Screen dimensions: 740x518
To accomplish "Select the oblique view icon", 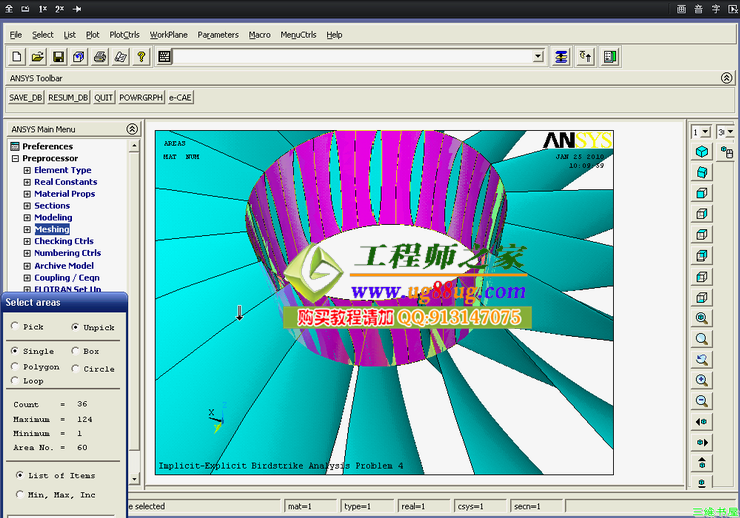I will pyautogui.click(x=702, y=172).
